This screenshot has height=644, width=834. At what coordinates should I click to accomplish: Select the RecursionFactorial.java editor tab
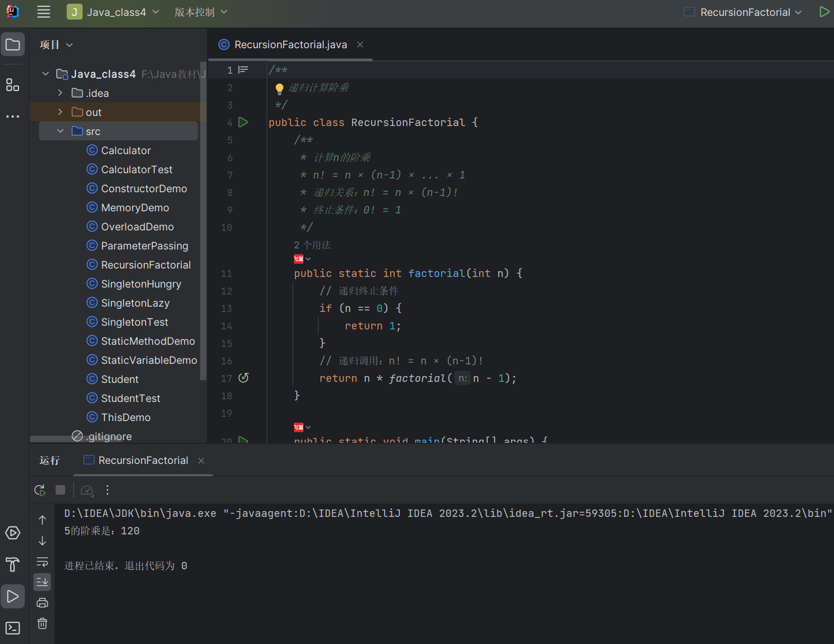(x=291, y=44)
